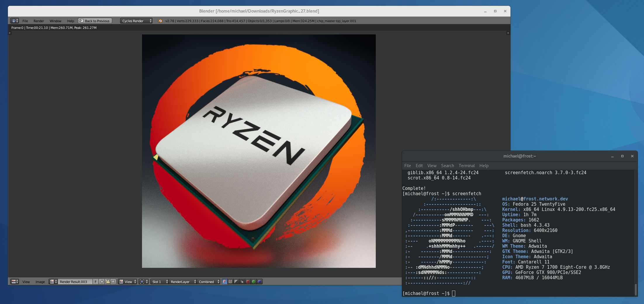The image size is (644, 304).
Task: Create a new image with plus icon
Action: click(x=102, y=282)
